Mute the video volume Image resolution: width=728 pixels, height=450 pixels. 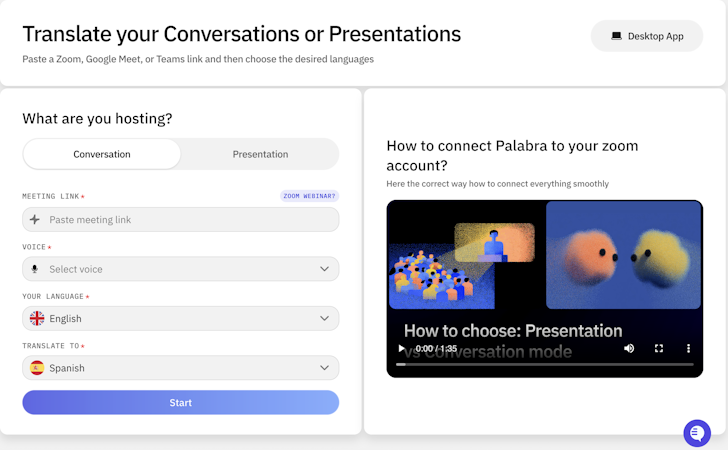point(629,348)
